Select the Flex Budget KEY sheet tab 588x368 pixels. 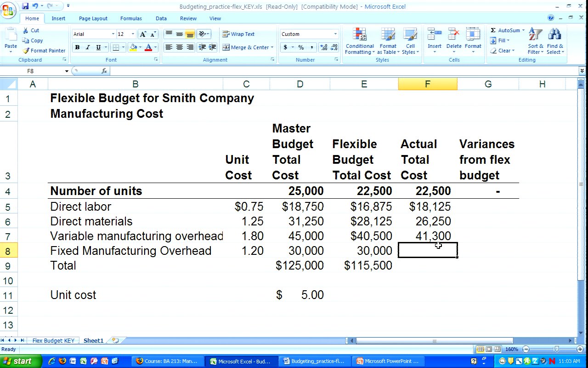[53, 341]
